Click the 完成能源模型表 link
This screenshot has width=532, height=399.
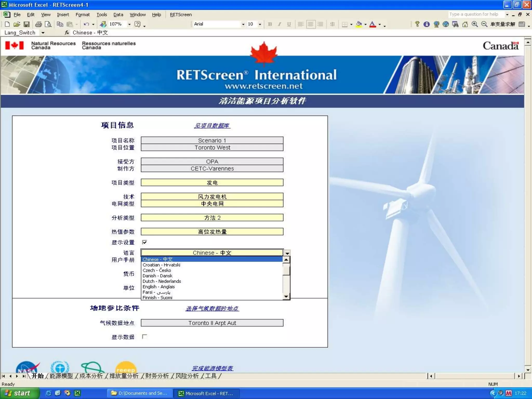pos(212,368)
